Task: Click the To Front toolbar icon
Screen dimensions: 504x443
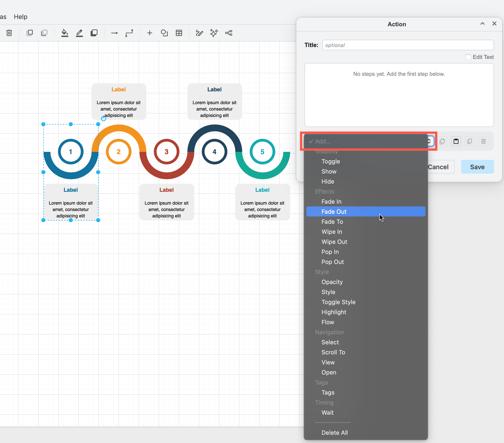Action: pos(30,33)
